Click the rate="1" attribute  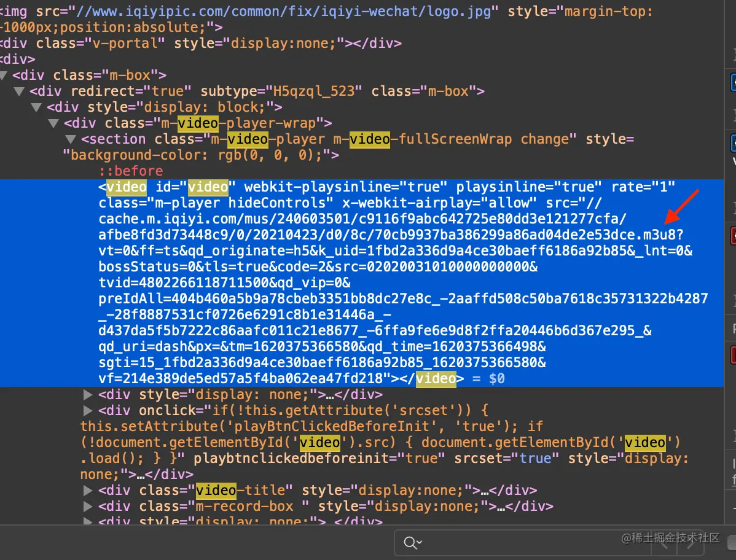coord(643,187)
